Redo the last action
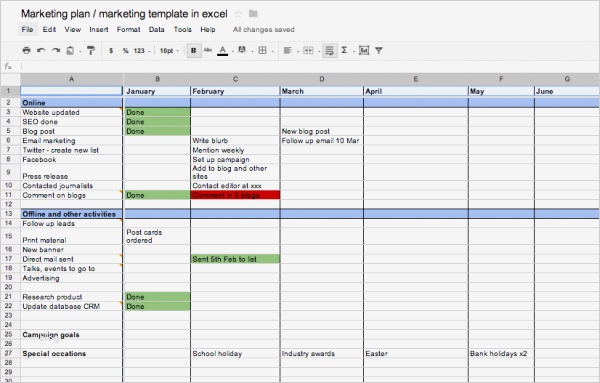The width and height of the screenshot is (600, 383). [x=56, y=50]
